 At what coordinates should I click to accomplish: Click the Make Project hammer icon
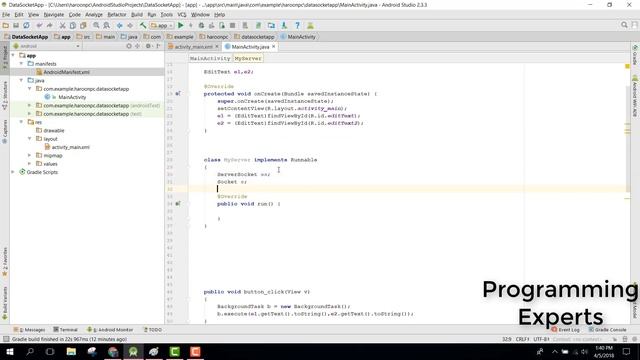[x=143, y=25]
